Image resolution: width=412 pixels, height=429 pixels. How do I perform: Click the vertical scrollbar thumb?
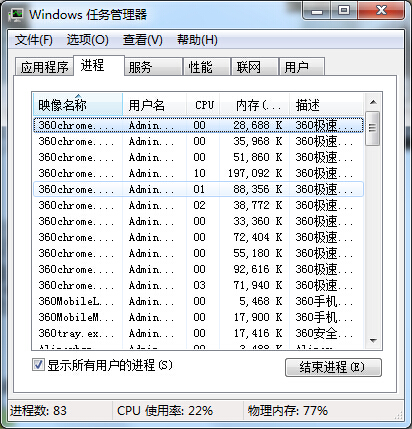point(373,128)
